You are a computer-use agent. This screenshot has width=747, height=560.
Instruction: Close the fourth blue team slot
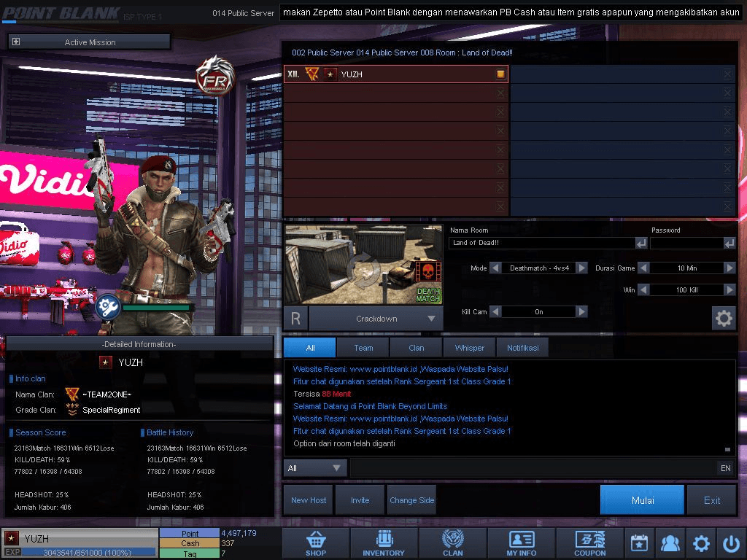(x=727, y=131)
